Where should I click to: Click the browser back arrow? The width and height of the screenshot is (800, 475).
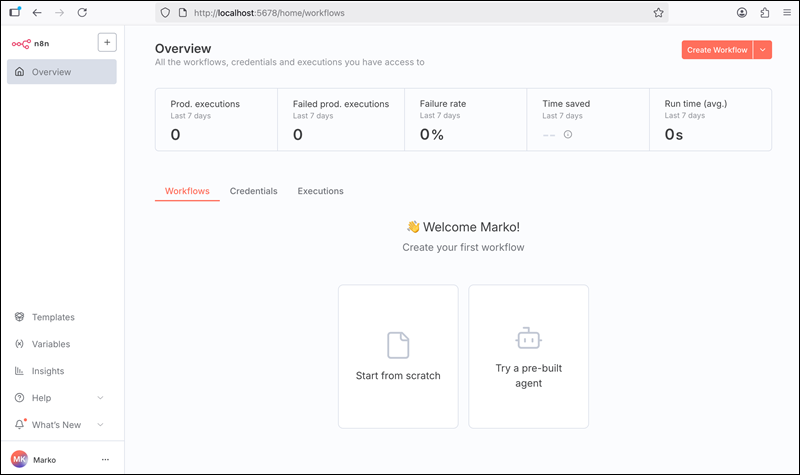pos(37,13)
